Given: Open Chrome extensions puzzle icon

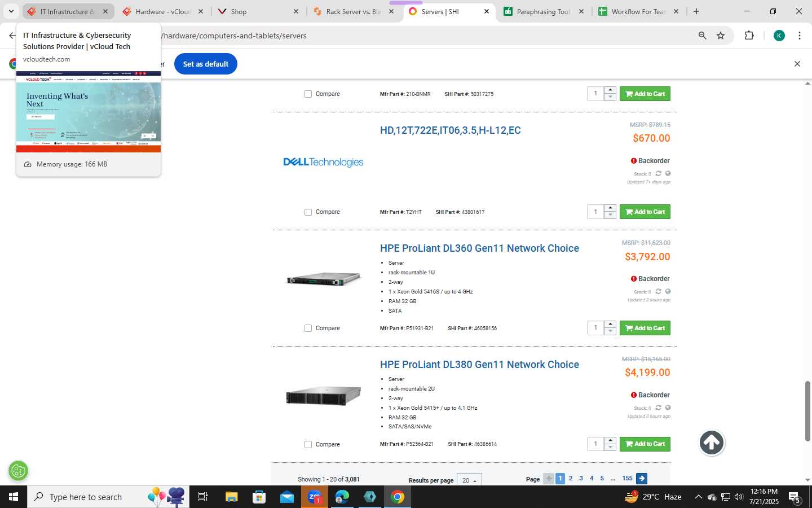Looking at the screenshot, I should click(749, 36).
